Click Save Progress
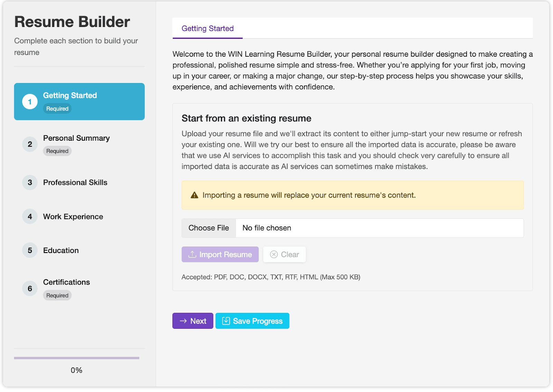553x392 pixels. [252, 321]
